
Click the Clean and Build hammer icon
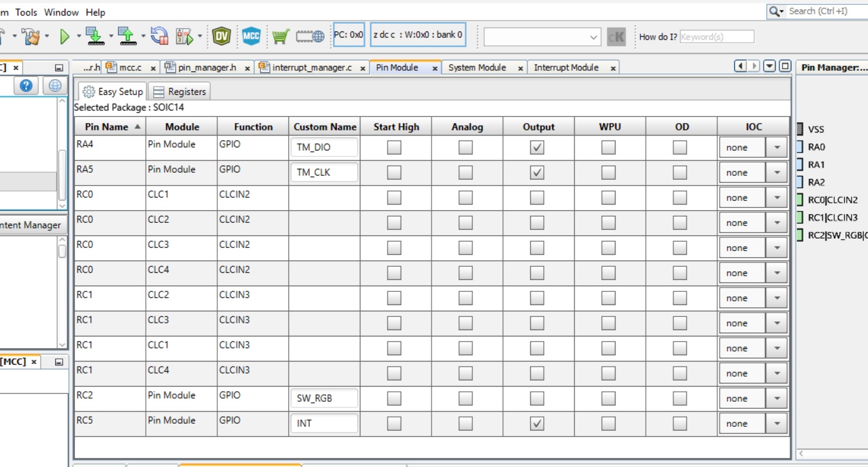pos(30,36)
